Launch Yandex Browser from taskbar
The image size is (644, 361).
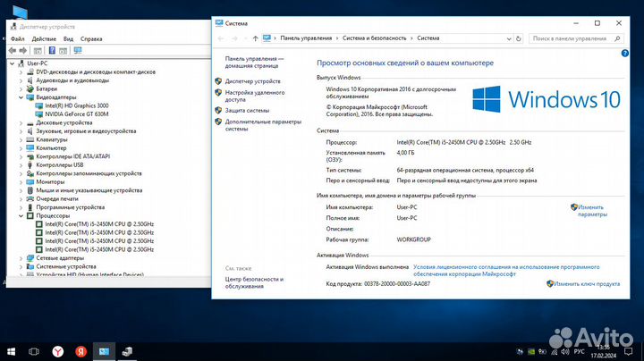coord(58,351)
